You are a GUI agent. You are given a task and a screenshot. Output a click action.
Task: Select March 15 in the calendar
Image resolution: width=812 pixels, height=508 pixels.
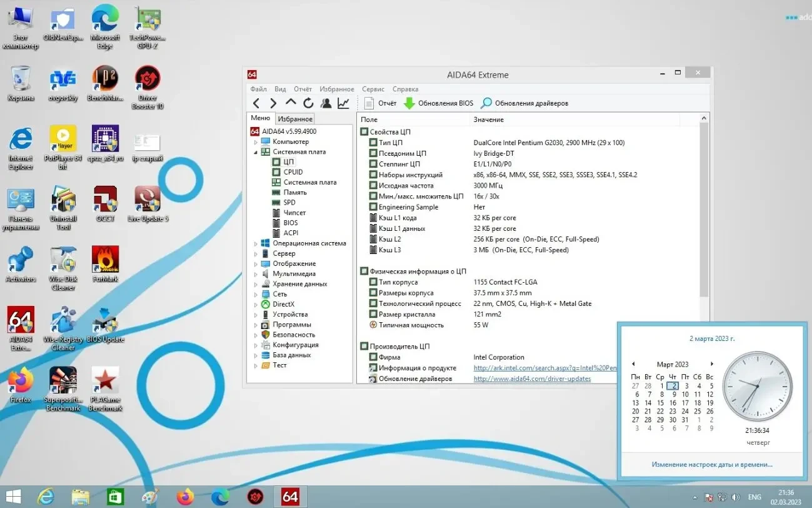coord(660,402)
